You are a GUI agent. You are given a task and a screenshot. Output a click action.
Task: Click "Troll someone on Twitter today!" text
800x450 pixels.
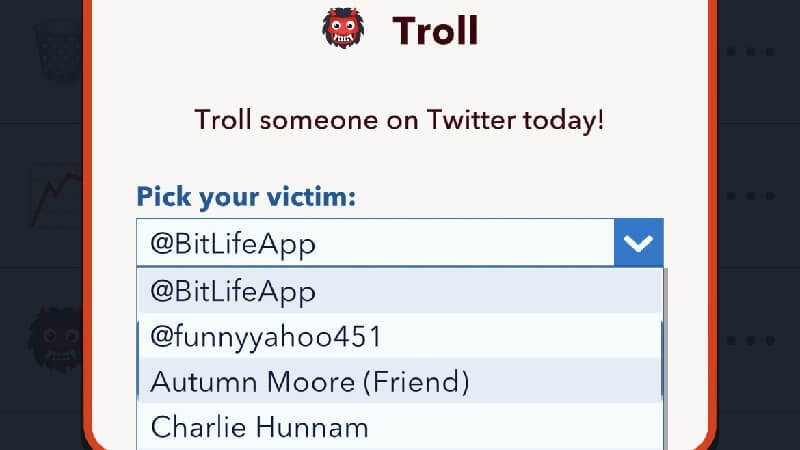point(399,120)
